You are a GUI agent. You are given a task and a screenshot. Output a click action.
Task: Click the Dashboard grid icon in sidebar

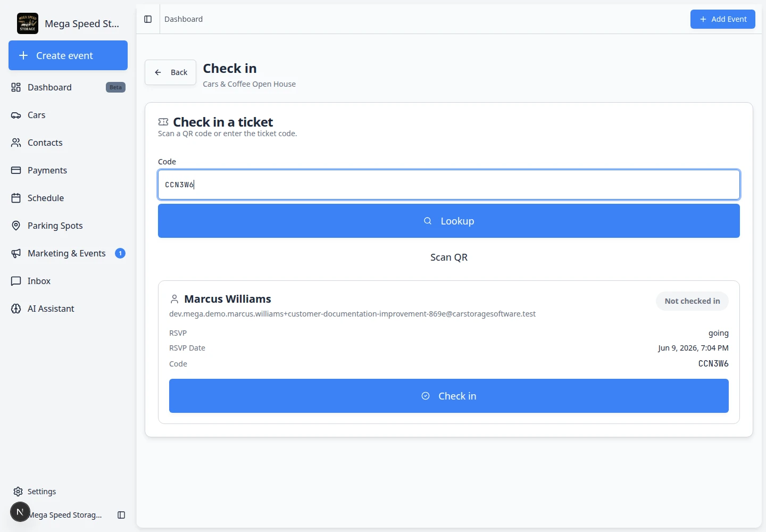click(16, 87)
